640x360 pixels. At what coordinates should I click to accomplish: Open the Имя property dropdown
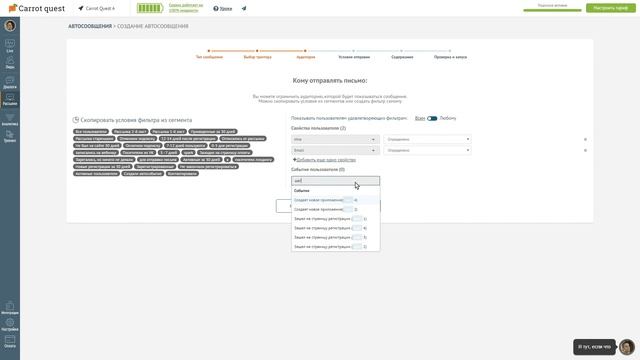coord(335,140)
